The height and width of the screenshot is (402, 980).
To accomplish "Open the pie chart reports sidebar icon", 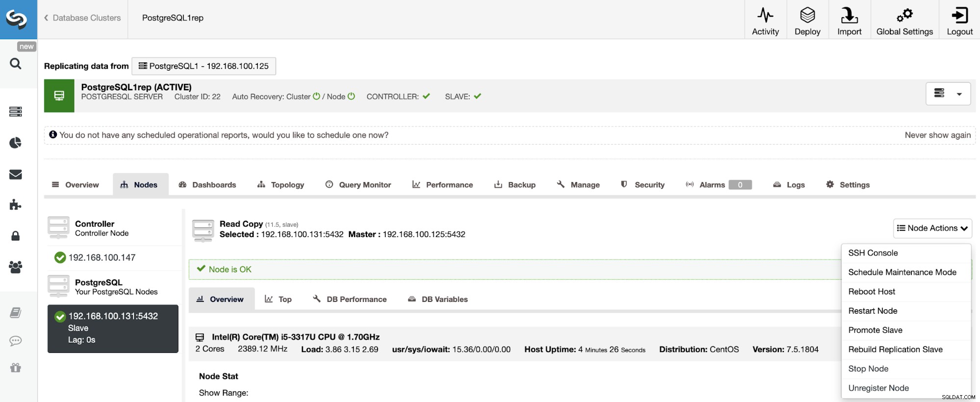I will 16,143.
